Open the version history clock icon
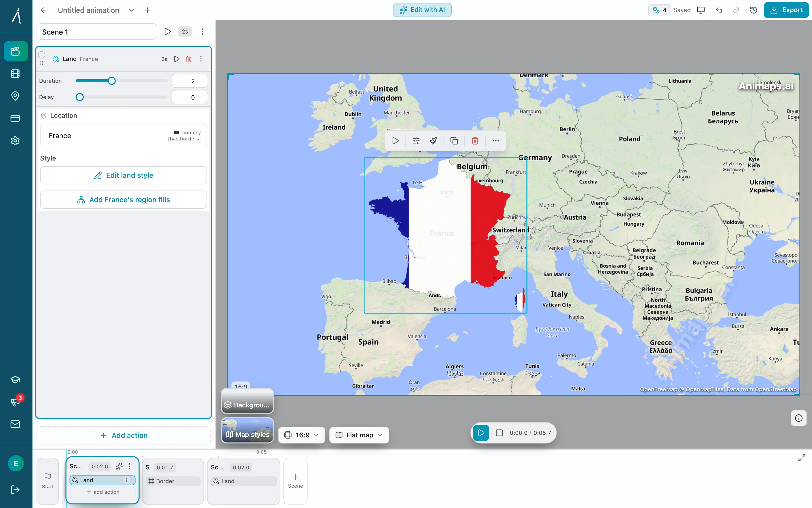812x508 pixels. pos(754,10)
